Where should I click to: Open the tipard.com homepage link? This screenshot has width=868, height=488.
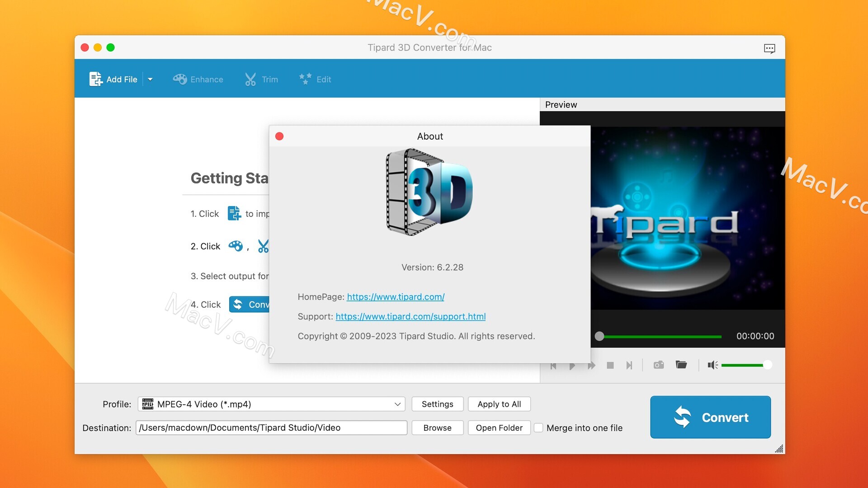tap(396, 297)
